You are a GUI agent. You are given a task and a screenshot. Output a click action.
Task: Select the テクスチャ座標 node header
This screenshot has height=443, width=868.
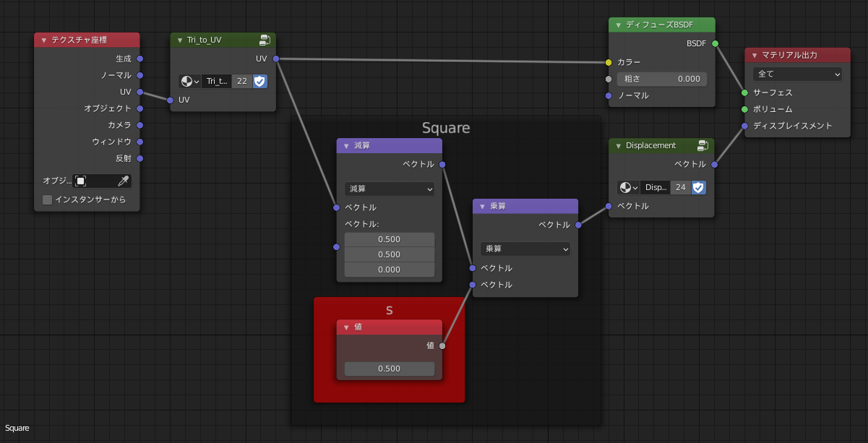87,40
